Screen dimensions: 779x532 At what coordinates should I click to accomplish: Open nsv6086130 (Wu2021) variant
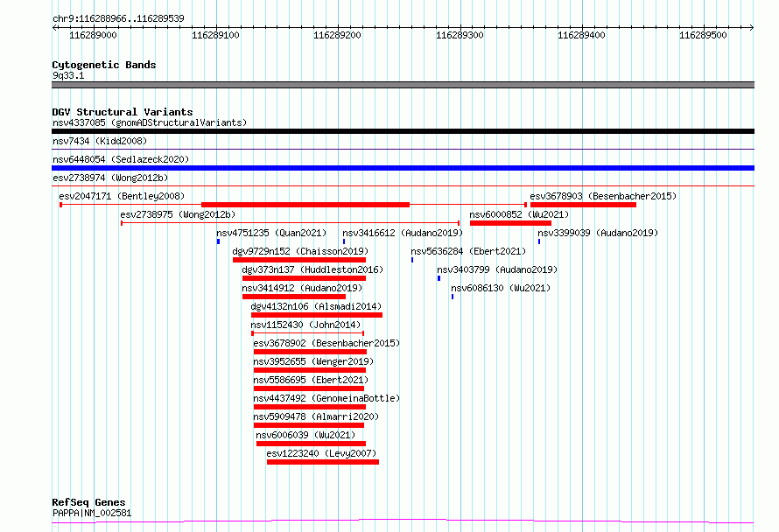pos(501,288)
